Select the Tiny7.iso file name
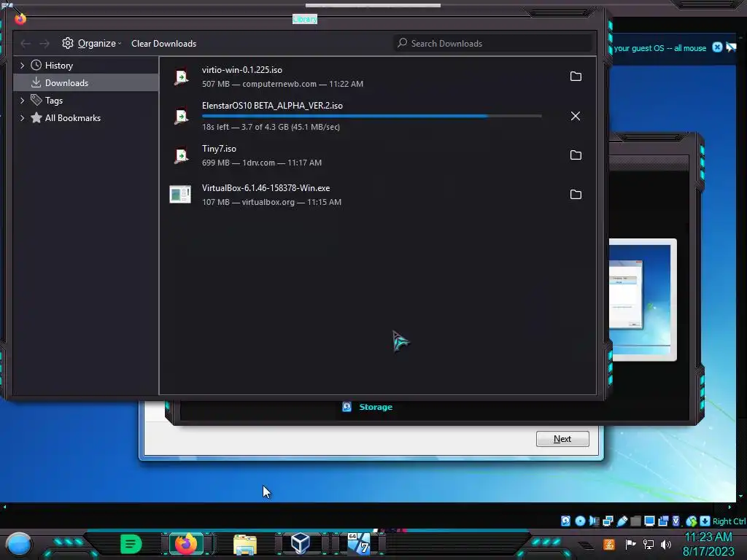Image resolution: width=747 pixels, height=560 pixels. tap(219, 149)
